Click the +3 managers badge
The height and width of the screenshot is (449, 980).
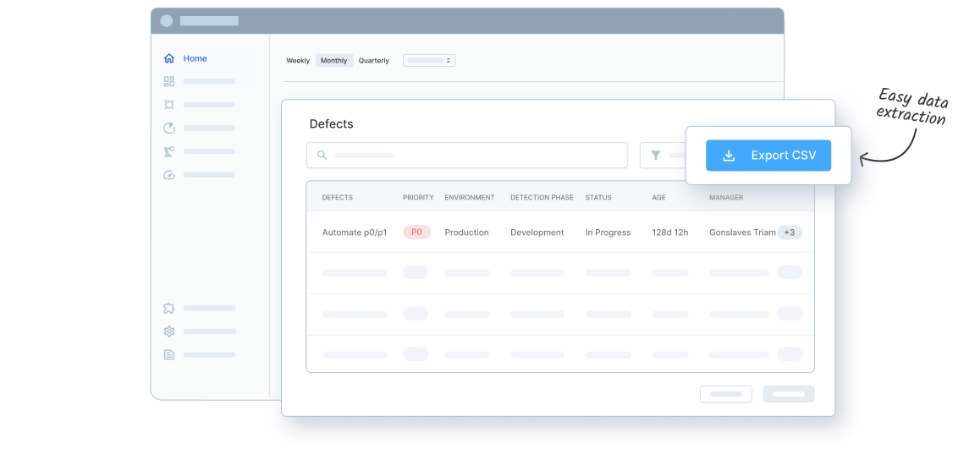(x=790, y=233)
